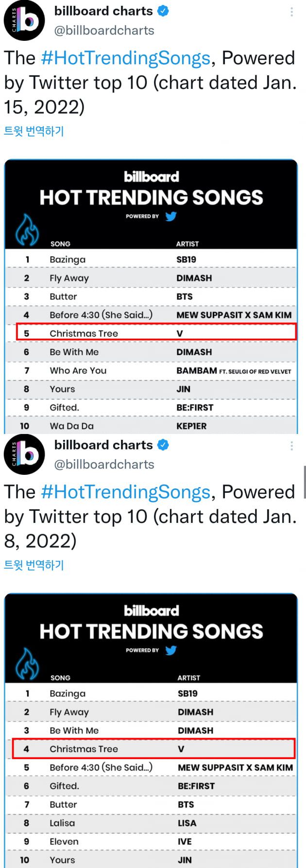Open the #HotTrendingSongs hashtag in the Jan. 8 tweet
The width and height of the screenshot is (306, 868).
126,492
